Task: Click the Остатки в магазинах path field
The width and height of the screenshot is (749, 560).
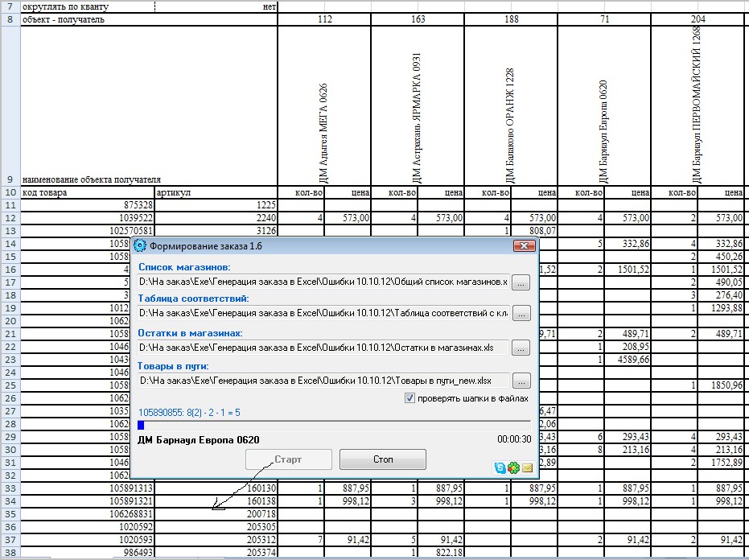Action: point(323,348)
